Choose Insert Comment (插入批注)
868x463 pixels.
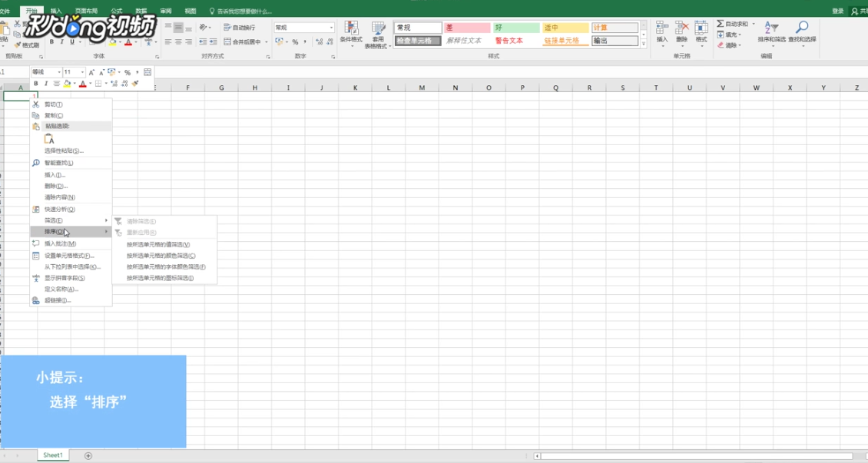[x=71, y=243]
